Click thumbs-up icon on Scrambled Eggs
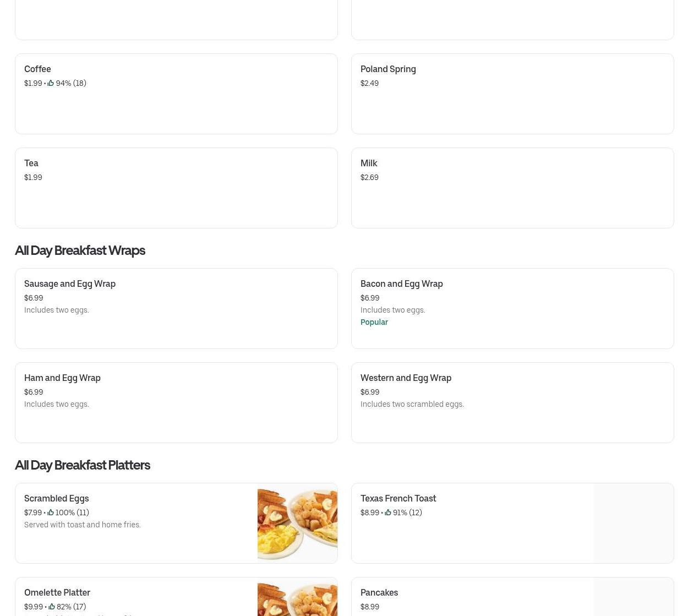Viewport: 688px width, 616px height. pos(51,513)
